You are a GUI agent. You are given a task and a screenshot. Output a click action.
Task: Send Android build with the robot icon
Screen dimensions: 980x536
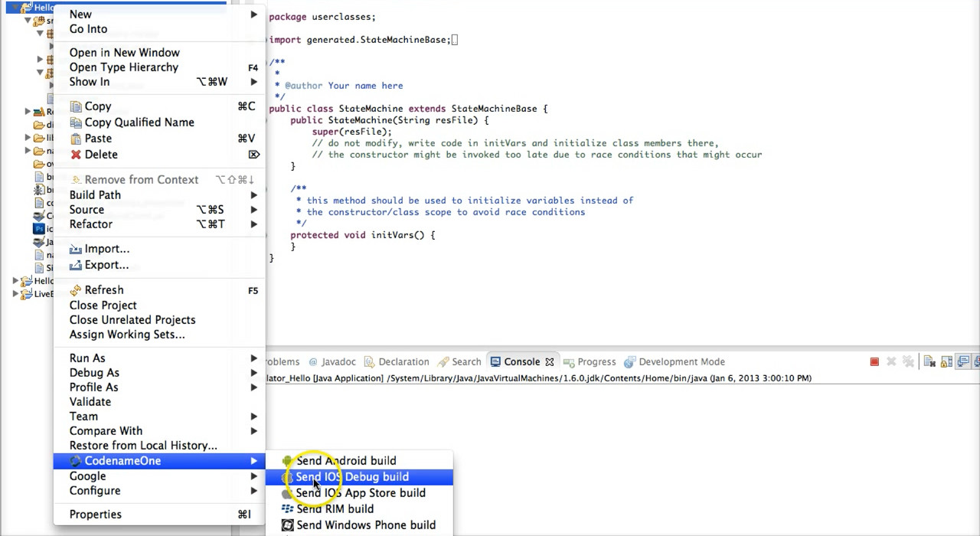coord(359,461)
